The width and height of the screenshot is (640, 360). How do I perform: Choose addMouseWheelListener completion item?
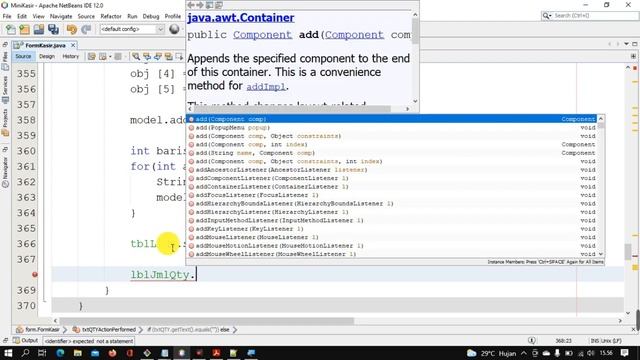click(x=392, y=254)
